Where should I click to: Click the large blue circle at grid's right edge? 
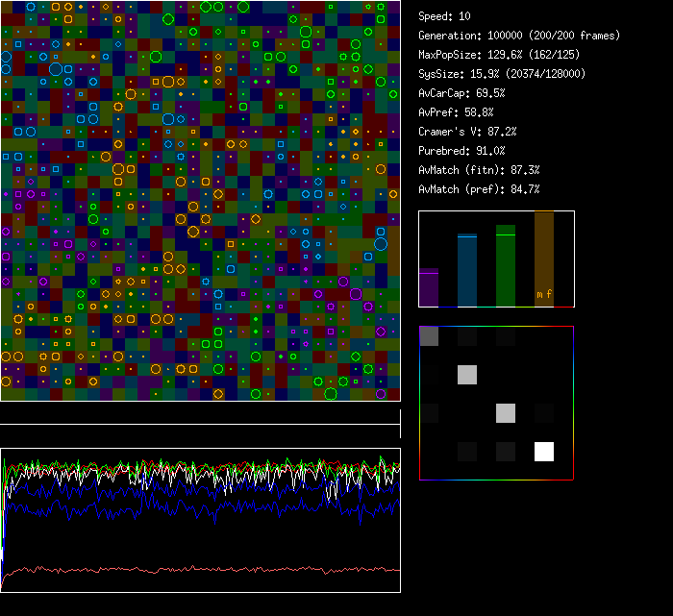tap(381, 243)
